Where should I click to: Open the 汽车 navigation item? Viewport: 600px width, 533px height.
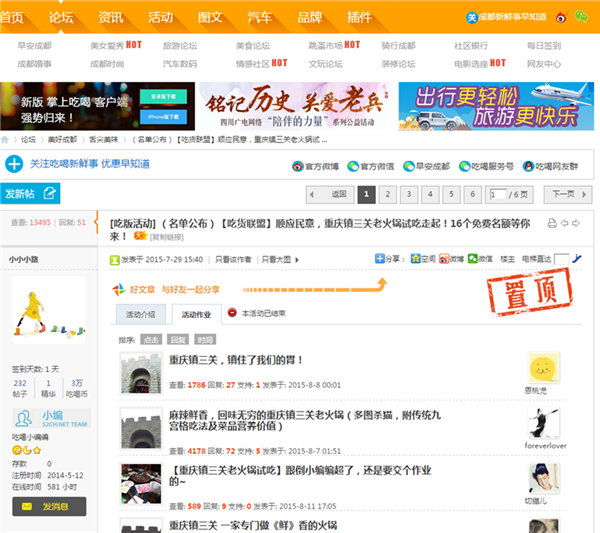click(x=260, y=18)
